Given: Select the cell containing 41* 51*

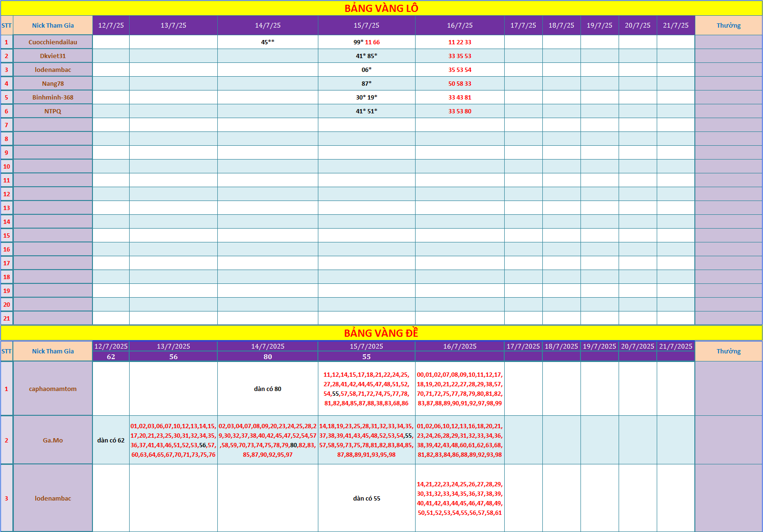Looking at the screenshot, I should (x=366, y=111).
